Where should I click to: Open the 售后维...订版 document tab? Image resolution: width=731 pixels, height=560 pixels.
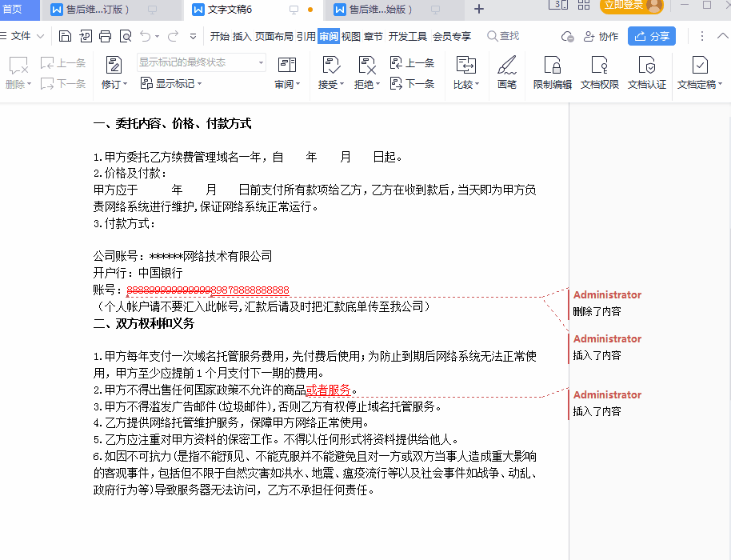coord(111,10)
